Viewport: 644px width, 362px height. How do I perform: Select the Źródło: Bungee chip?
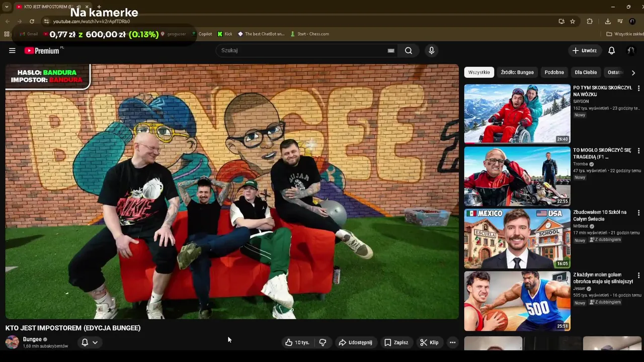pos(517,72)
